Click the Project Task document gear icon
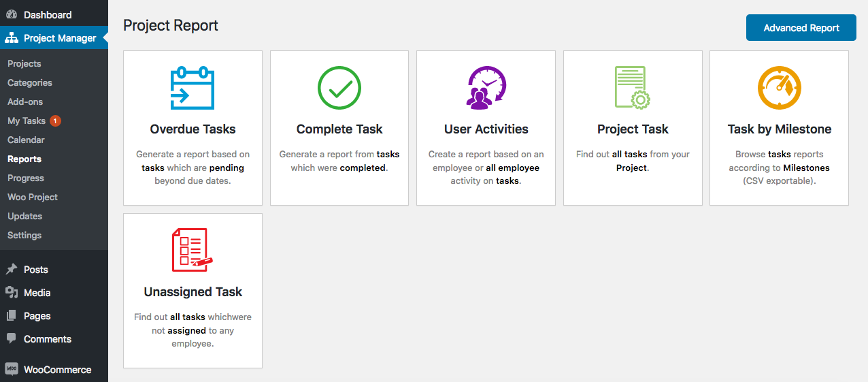This screenshot has width=868, height=382. [x=633, y=87]
